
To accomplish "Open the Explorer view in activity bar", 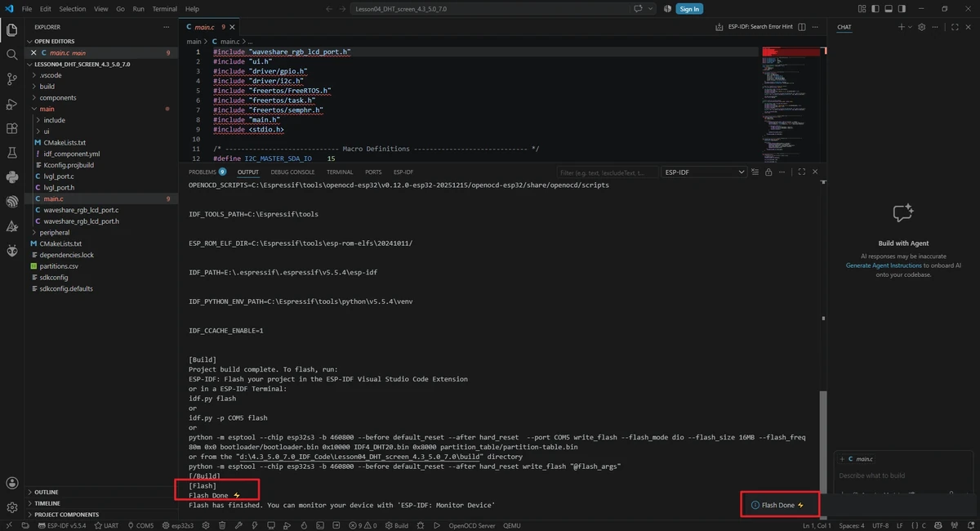I will click(11, 30).
